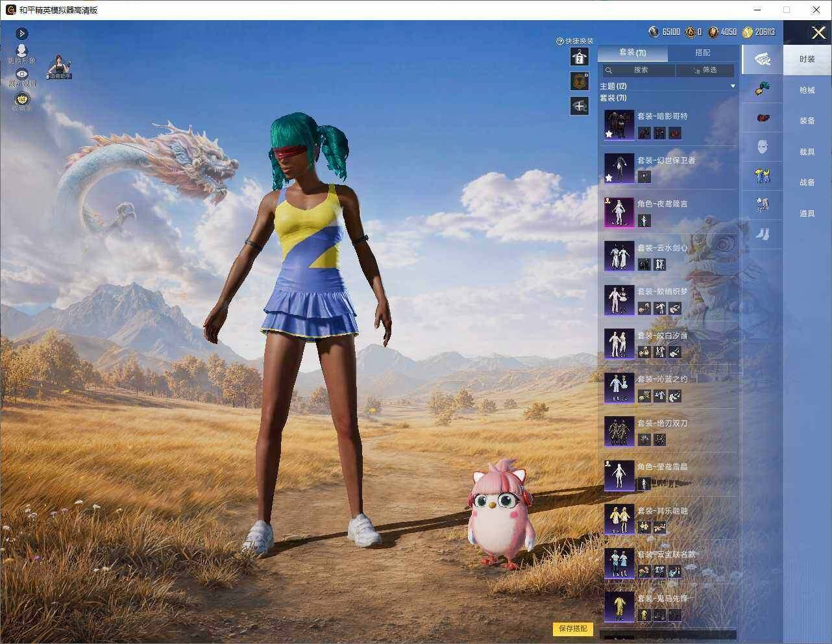Toggle favorite star on 套装-暗影哥特

(x=609, y=134)
